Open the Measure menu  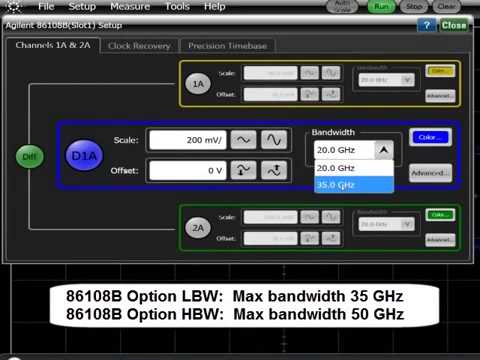130,6
